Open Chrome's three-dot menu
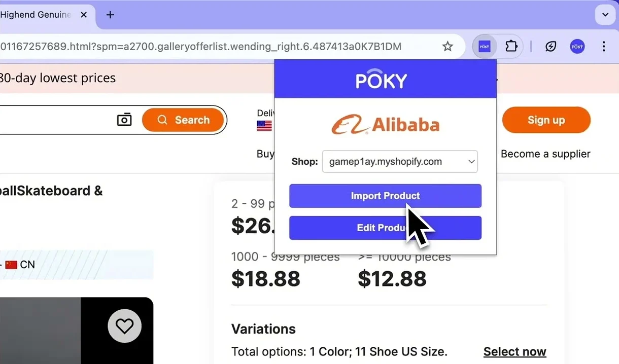 (604, 46)
